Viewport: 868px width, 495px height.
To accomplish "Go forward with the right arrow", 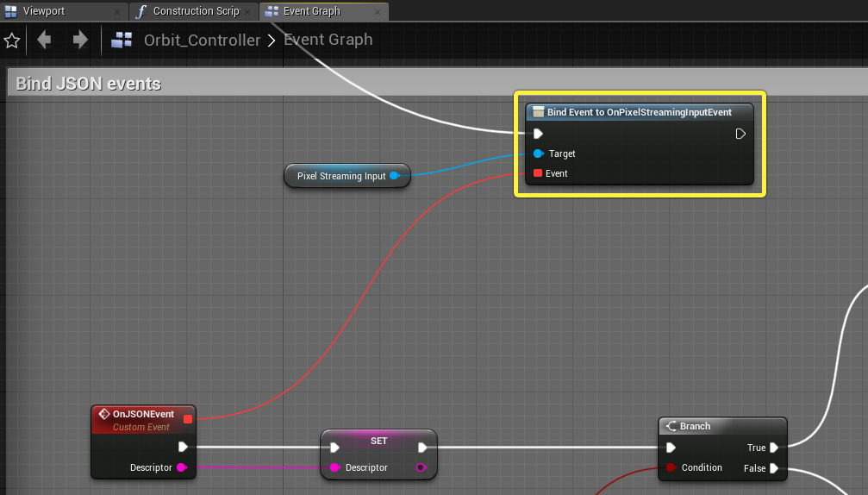I will (80, 40).
